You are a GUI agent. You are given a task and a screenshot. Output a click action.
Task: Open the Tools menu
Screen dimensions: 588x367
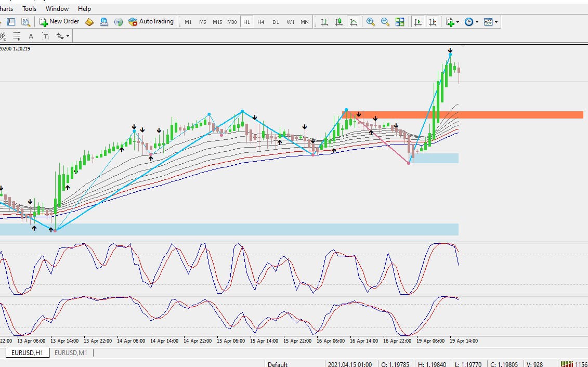pyautogui.click(x=29, y=9)
